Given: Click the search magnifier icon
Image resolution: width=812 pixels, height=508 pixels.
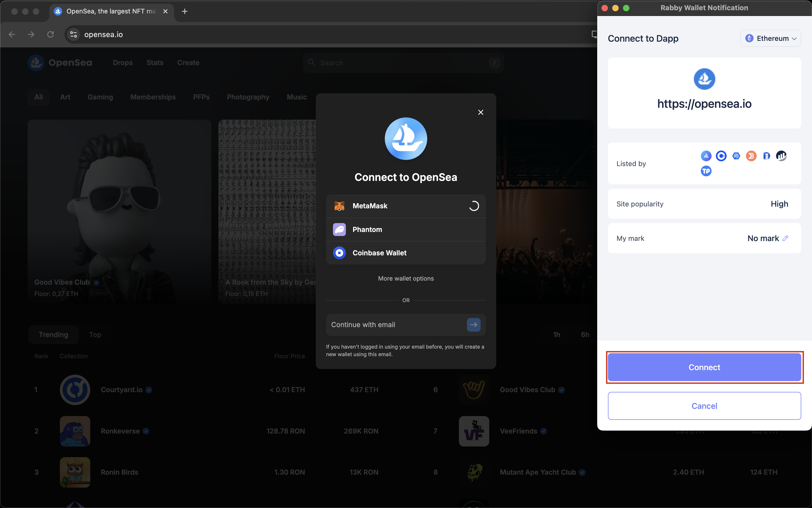Looking at the screenshot, I should [x=311, y=63].
